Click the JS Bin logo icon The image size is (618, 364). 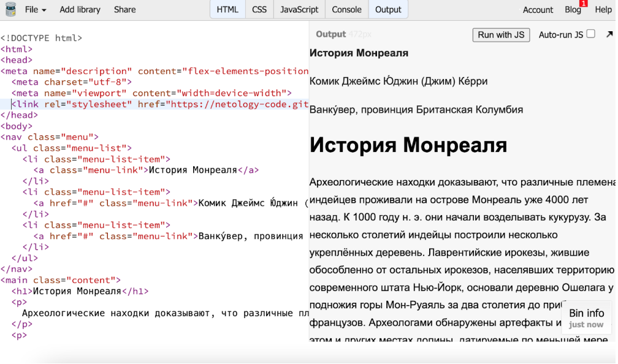[10, 9]
